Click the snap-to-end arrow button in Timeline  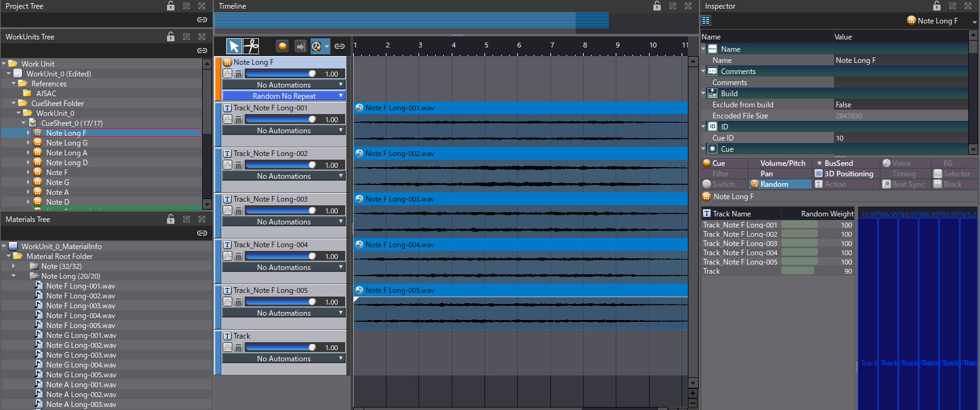pyautogui.click(x=300, y=46)
